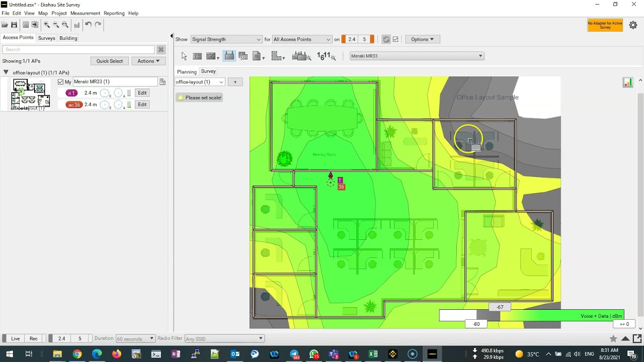Click the zoom-to-fit magnifier icon
This screenshot has height=362, width=644.
point(65,25)
